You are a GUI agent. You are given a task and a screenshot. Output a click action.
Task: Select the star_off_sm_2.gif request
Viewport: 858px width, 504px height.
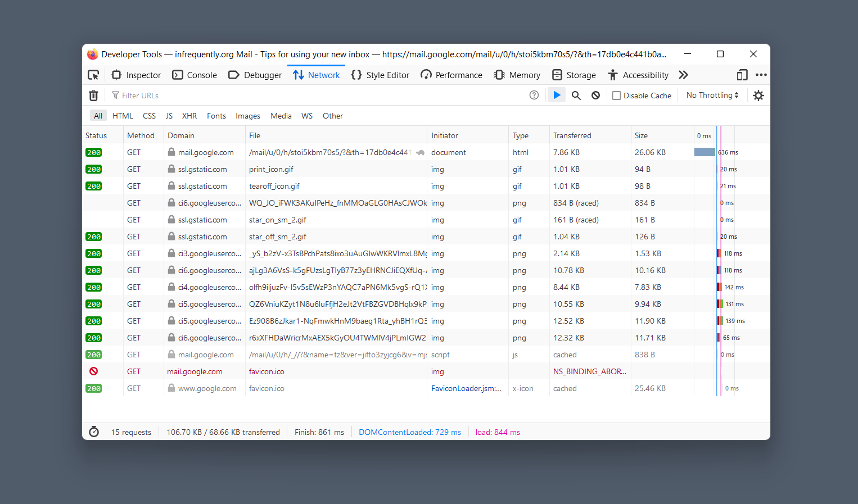426,237
